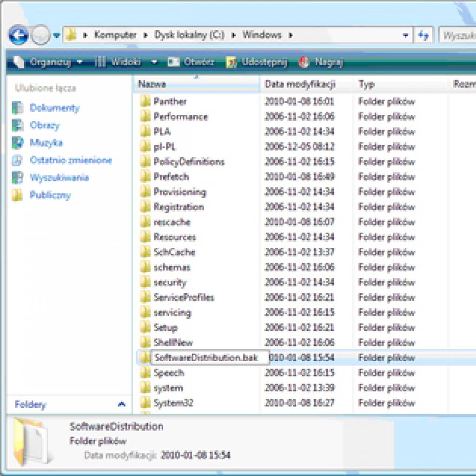Select the servicing folder name
476x476 pixels.
[172, 312]
